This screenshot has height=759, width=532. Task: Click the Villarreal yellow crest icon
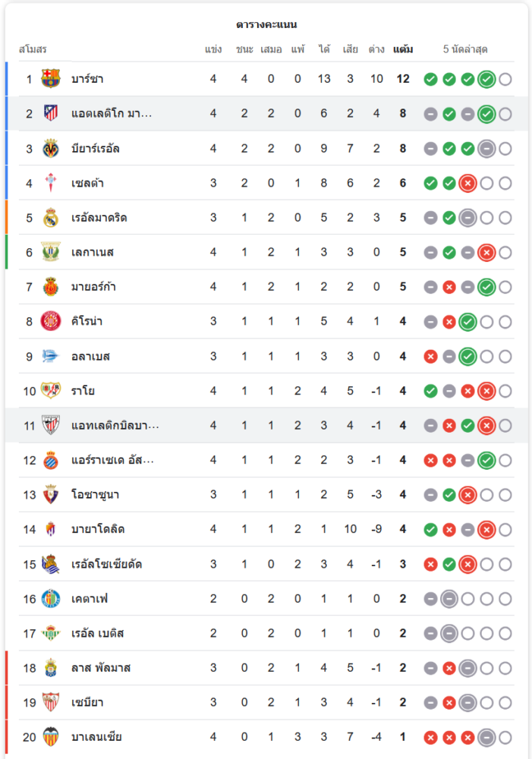tap(51, 149)
